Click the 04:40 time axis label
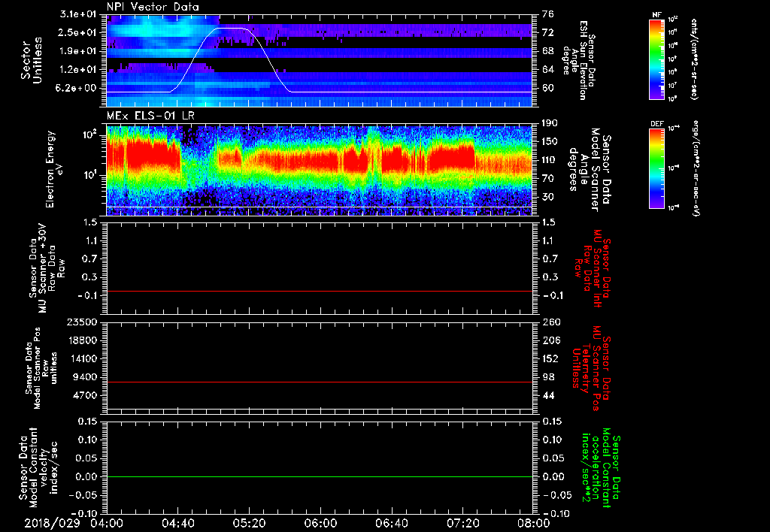 177,523
